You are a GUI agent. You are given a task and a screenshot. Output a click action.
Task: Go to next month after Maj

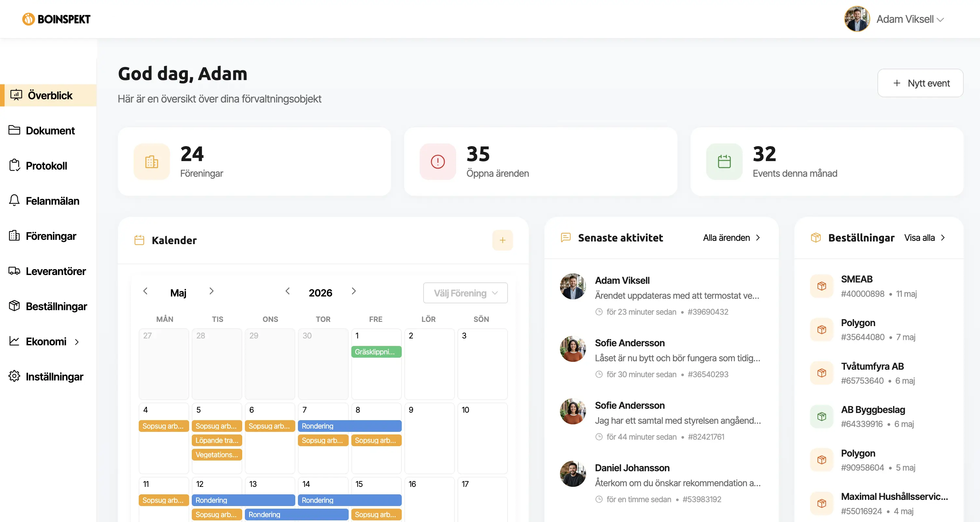212,291
